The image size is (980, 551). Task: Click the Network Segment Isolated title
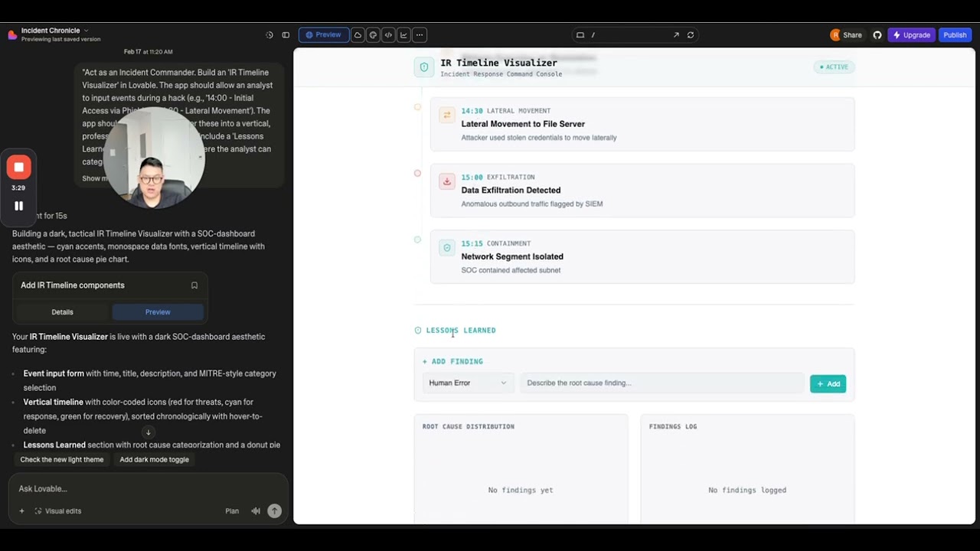pos(512,256)
